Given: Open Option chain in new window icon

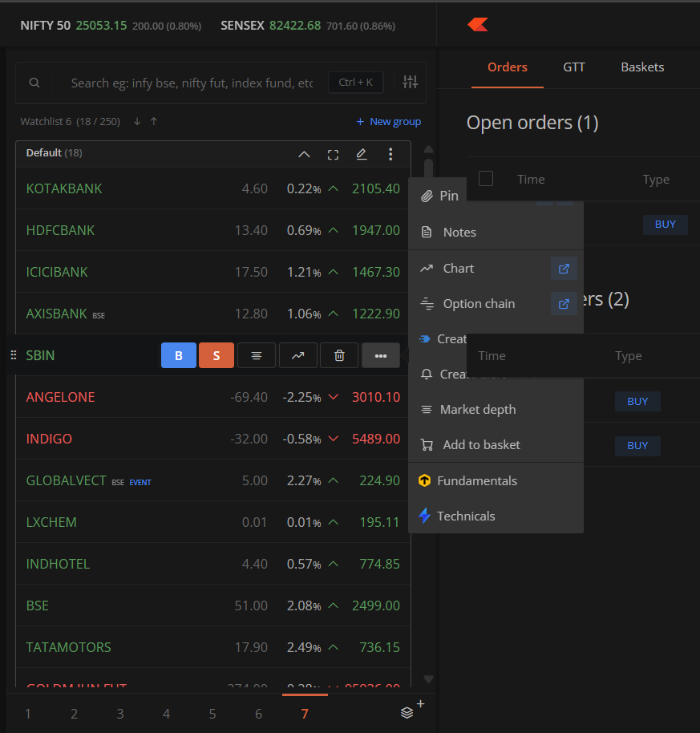Looking at the screenshot, I should click(564, 304).
